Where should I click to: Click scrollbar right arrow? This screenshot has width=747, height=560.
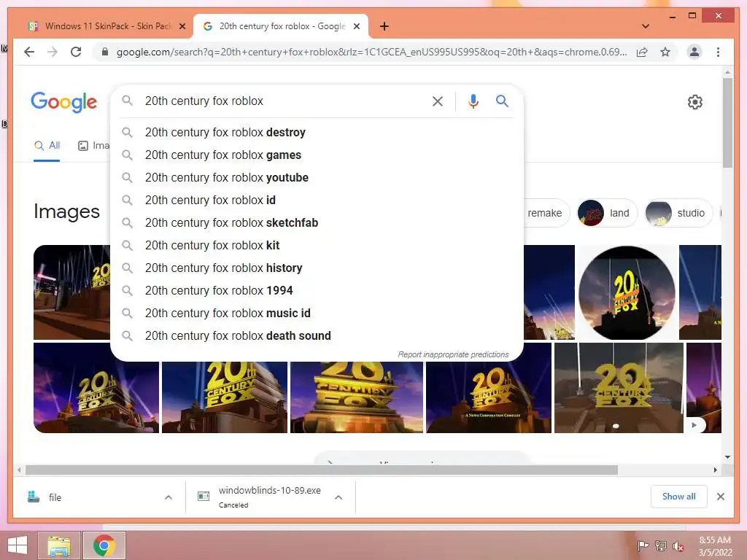tap(715, 470)
